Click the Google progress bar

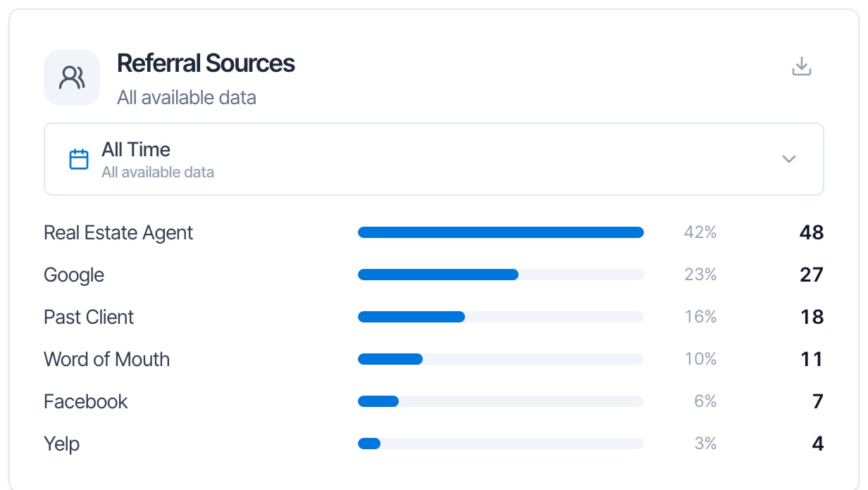[x=501, y=275]
